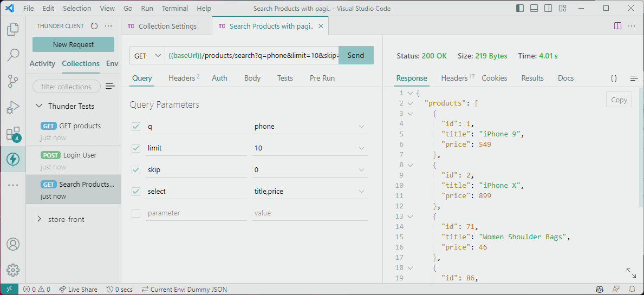This screenshot has height=295, width=644.
Task: Open the Pre Run tab
Action: pyautogui.click(x=322, y=78)
